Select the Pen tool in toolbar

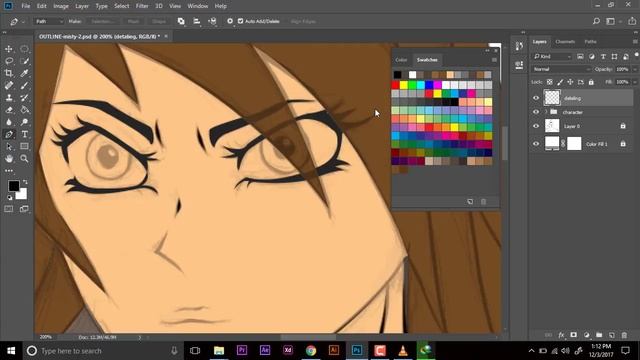click(x=9, y=134)
